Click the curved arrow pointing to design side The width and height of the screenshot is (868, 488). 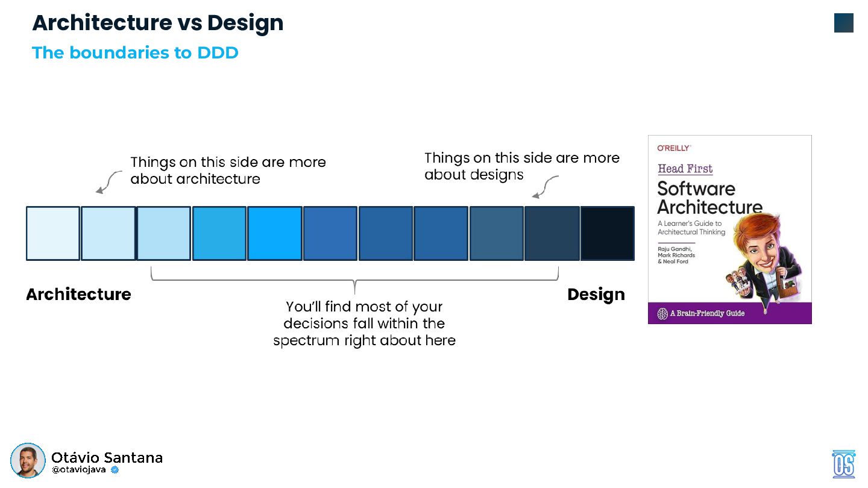click(x=545, y=187)
